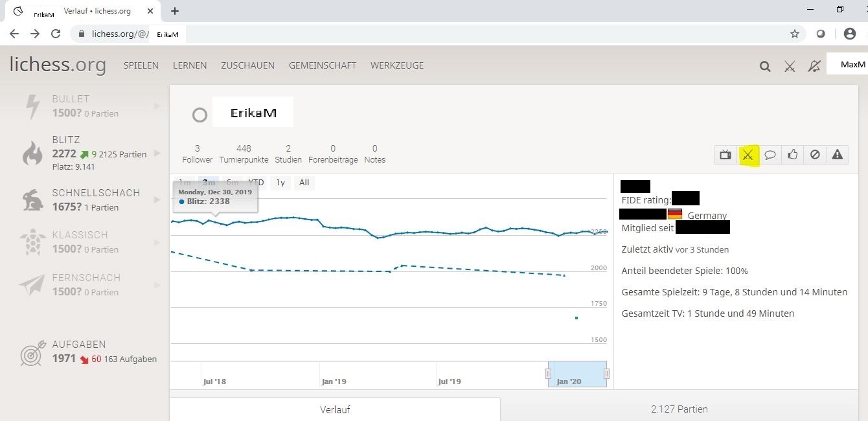The width and height of the screenshot is (868, 421).
Task: Open the chat message bubble icon
Action: 770,155
